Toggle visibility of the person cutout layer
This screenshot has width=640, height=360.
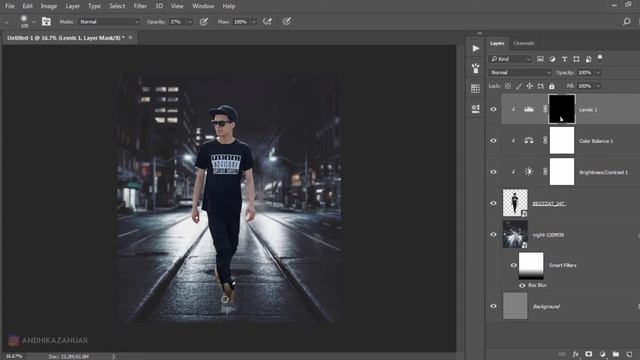pos(493,203)
